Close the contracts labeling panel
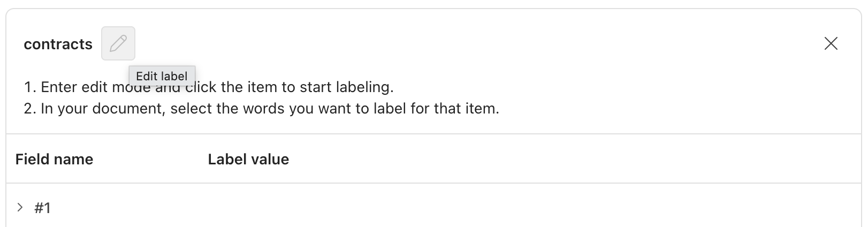 [831, 43]
